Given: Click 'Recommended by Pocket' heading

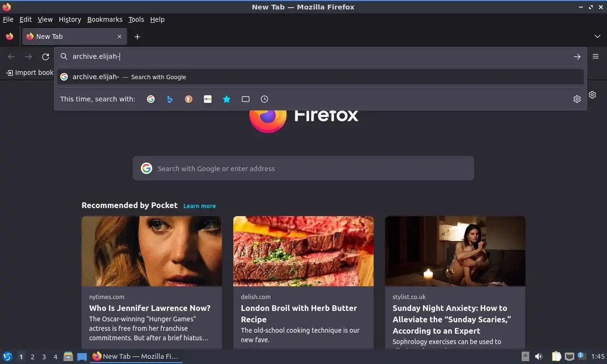Looking at the screenshot, I should click(129, 205).
